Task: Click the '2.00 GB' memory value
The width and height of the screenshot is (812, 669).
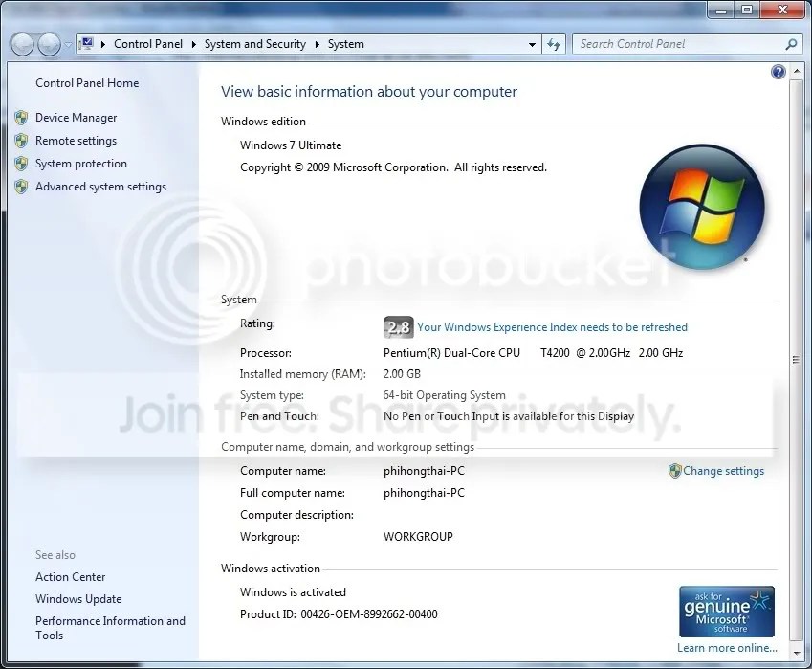Action: [x=402, y=373]
